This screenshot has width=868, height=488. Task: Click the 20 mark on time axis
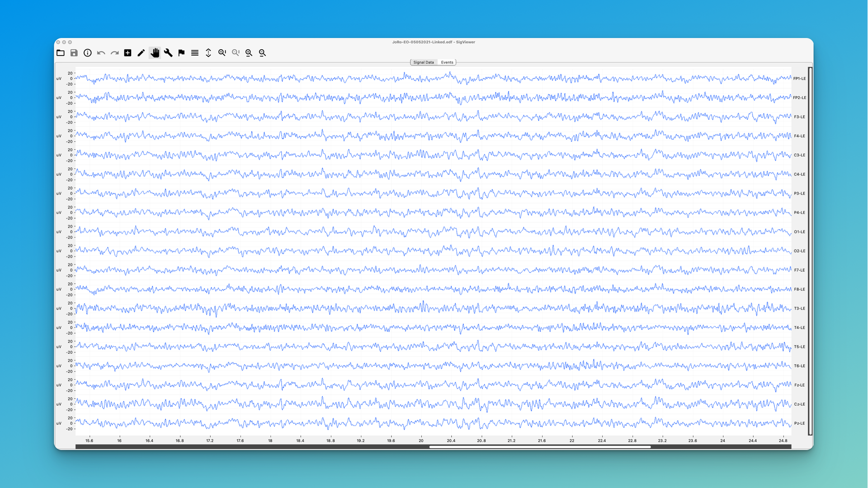point(421,441)
